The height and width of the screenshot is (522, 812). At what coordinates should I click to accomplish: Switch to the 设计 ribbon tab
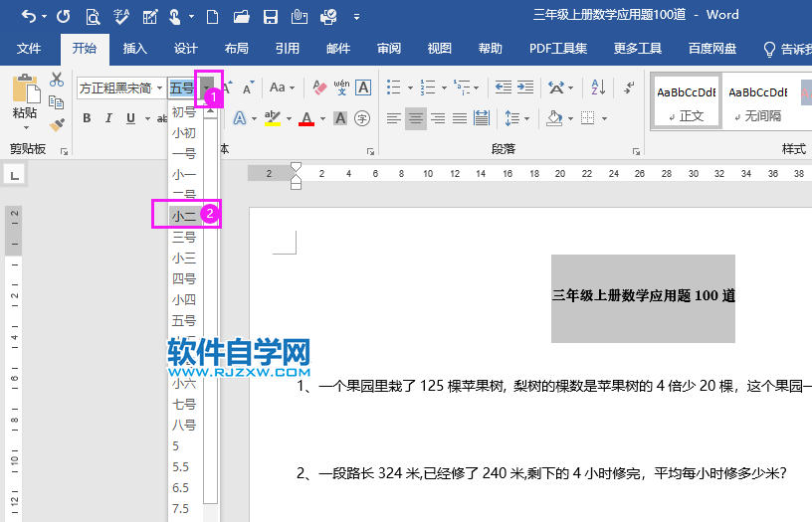(x=186, y=49)
